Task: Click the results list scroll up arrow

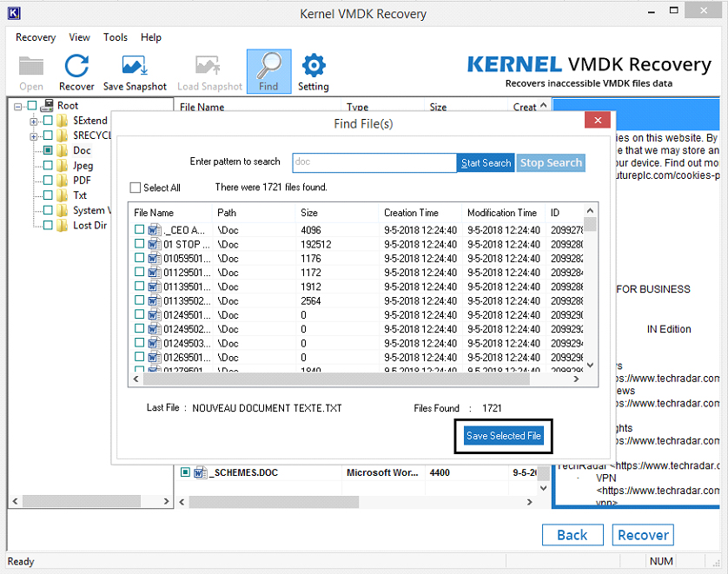Action: [590, 211]
